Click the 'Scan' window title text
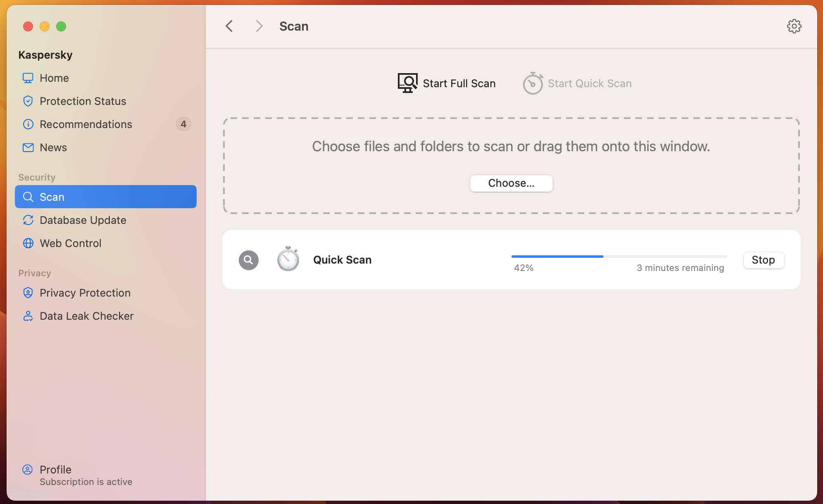Image resolution: width=823 pixels, height=504 pixels. (294, 26)
